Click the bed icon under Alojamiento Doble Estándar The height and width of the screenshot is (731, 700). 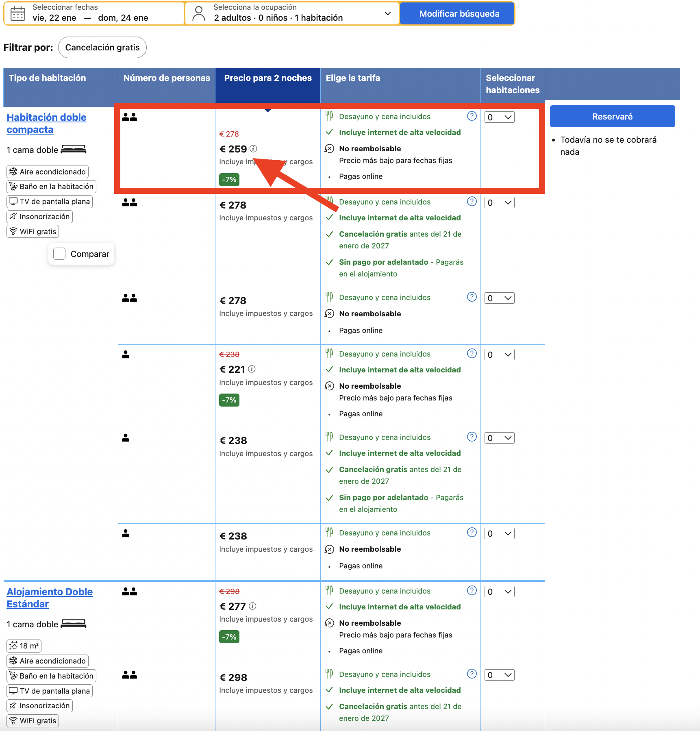point(74,624)
